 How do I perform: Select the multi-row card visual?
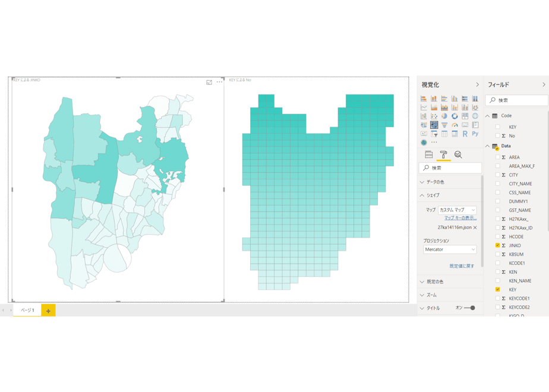click(x=475, y=125)
